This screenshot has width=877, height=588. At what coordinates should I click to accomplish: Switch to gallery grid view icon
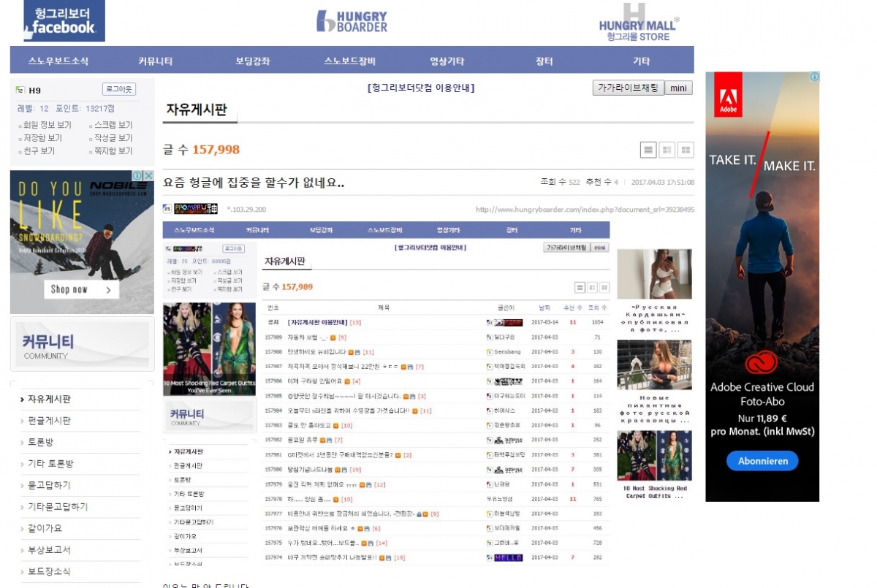pos(686,150)
